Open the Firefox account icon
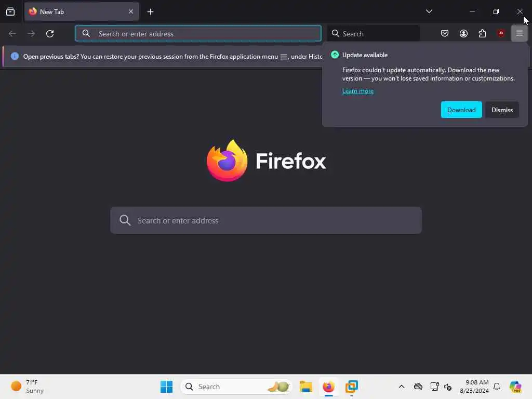Viewport: 532px width, 399px height. pyautogui.click(x=463, y=33)
